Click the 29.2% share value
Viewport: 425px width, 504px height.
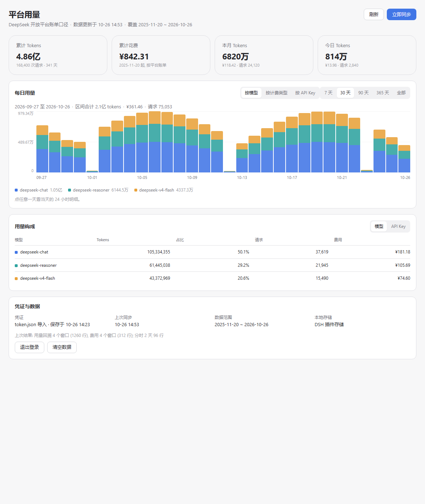coord(243,265)
